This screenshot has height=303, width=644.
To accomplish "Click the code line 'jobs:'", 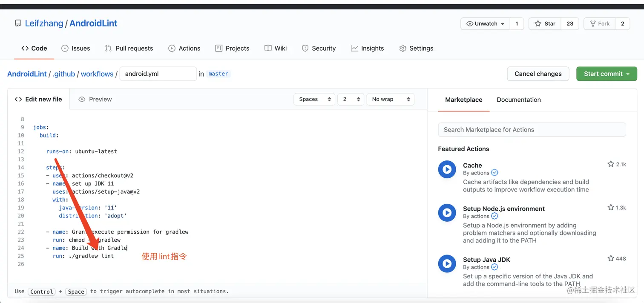I will point(41,127).
